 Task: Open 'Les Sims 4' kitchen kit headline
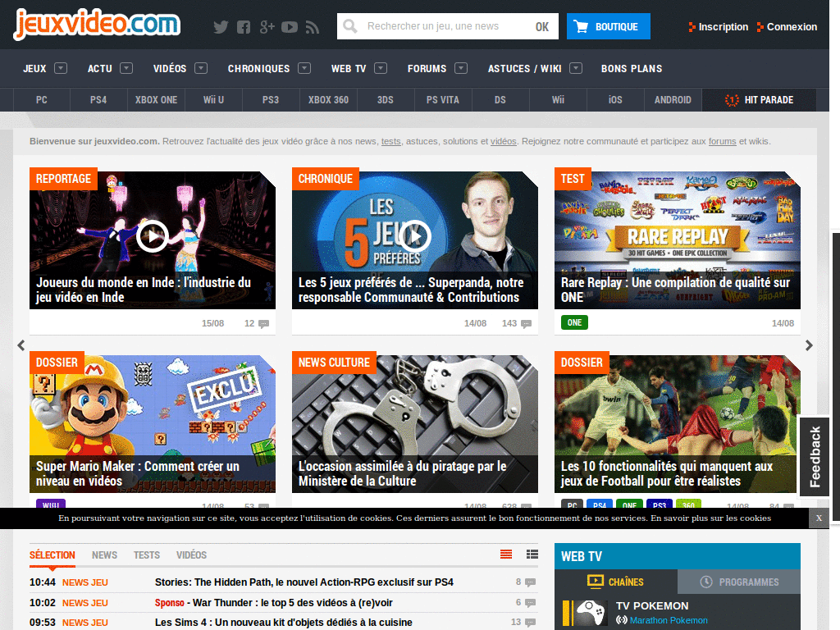coord(283,623)
